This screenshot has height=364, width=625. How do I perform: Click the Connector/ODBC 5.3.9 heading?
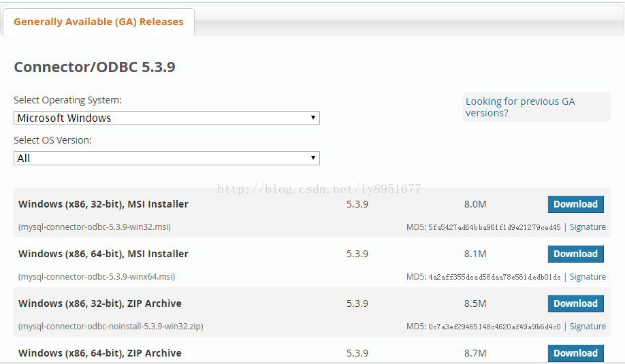(95, 67)
